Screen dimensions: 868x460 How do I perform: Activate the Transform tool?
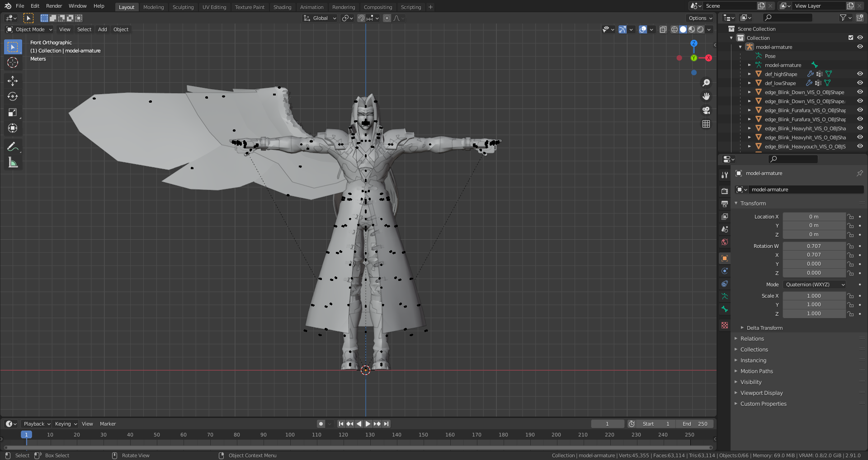click(13, 128)
